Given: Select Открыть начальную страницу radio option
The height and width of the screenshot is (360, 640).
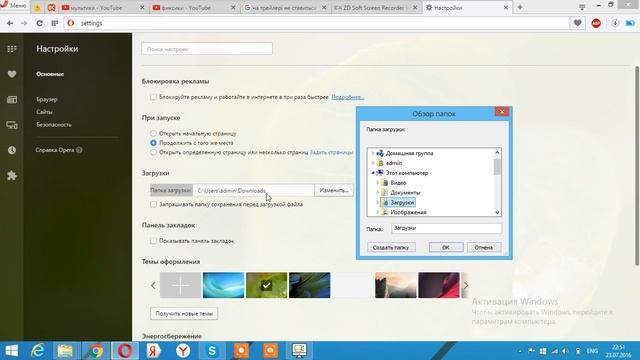Looking at the screenshot, I should [153, 133].
